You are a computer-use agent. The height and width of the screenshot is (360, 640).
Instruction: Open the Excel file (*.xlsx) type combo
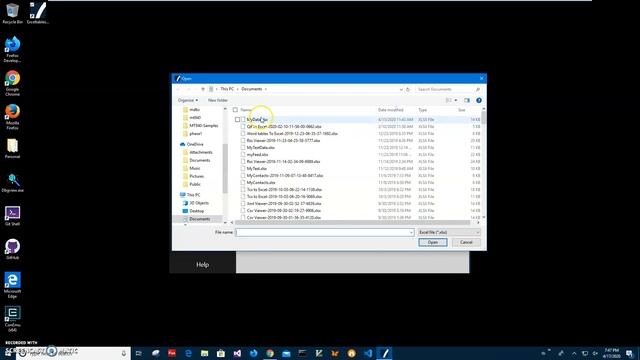coord(449,232)
